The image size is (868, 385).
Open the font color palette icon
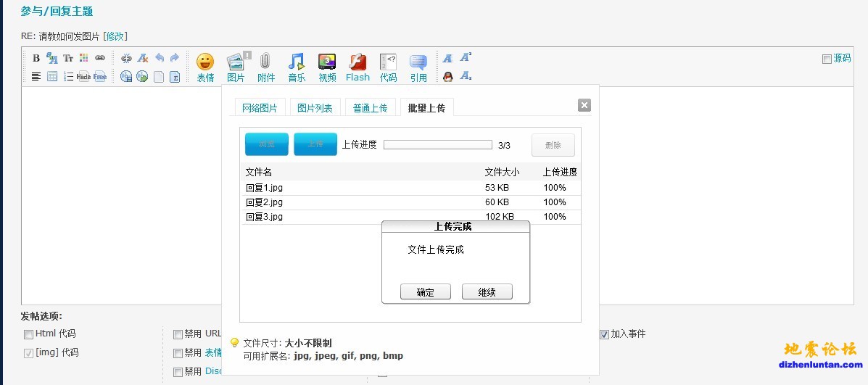pos(84,59)
